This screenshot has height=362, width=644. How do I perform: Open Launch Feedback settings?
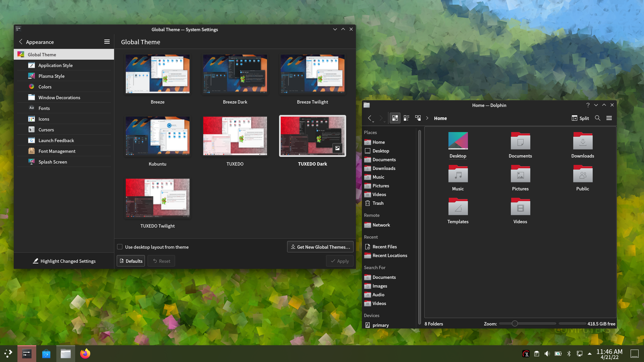(x=64, y=140)
